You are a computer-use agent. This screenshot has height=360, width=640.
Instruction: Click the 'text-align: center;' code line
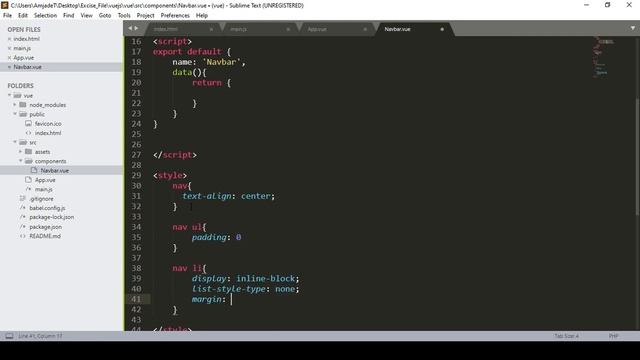coord(229,196)
